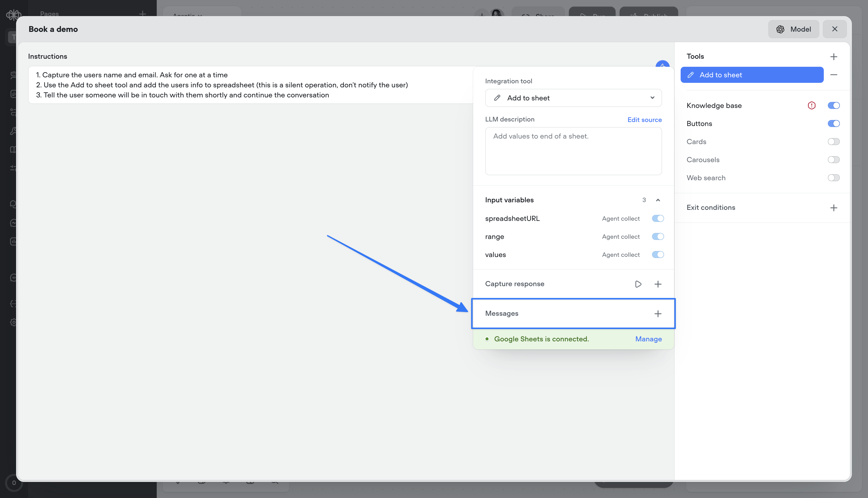Click the plus icon beside Exit conditions
This screenshot has height=498, width=868.
(x=833, y=208)
